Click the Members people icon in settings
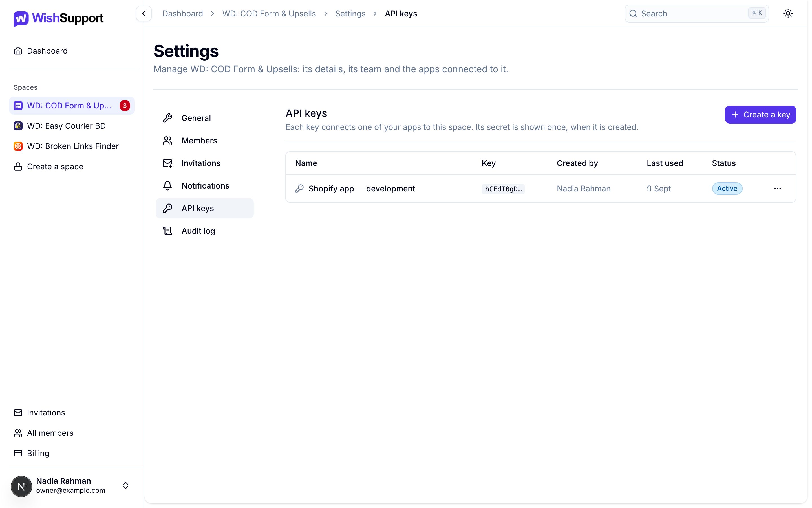The height and width of the screenshot is (508, 812). (x=167, y=141)
